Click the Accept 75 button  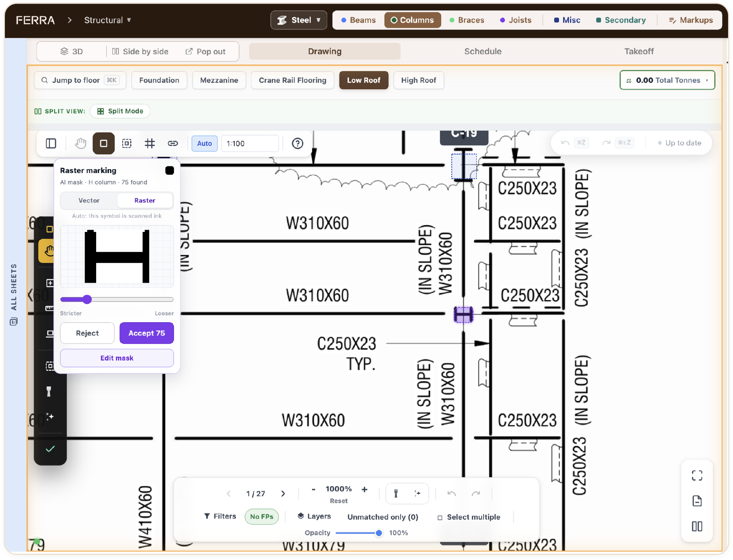(x=147, y=333)
